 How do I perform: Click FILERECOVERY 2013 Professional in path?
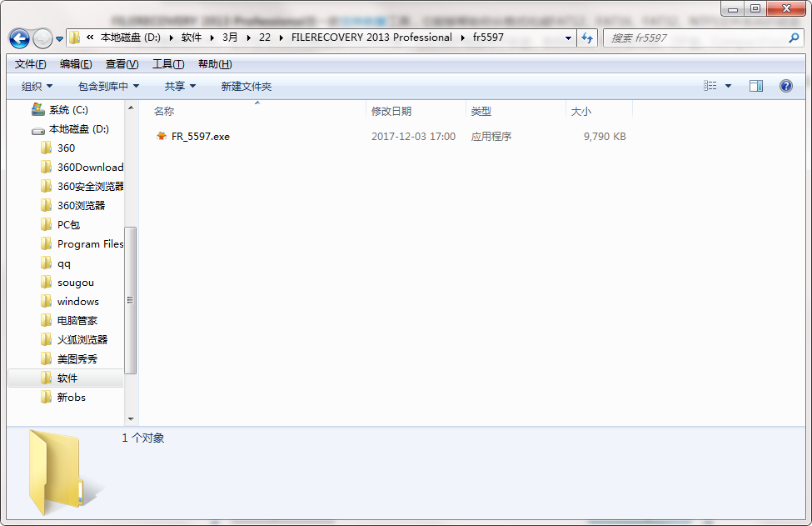pyautogui.click(x=371, y=38)
